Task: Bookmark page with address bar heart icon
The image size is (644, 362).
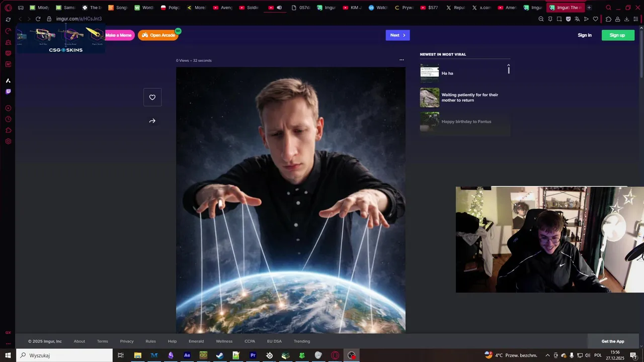Action: click(x=595, y=19)
